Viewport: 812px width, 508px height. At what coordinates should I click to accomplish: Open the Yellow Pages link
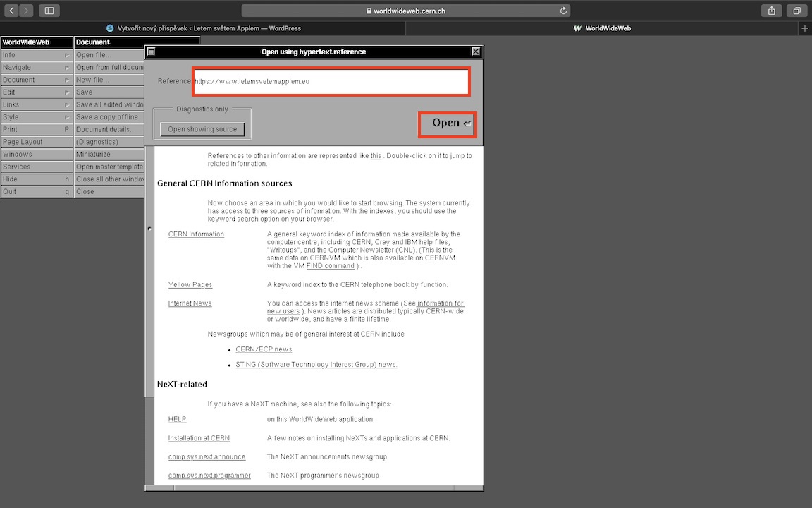[190, 284]
